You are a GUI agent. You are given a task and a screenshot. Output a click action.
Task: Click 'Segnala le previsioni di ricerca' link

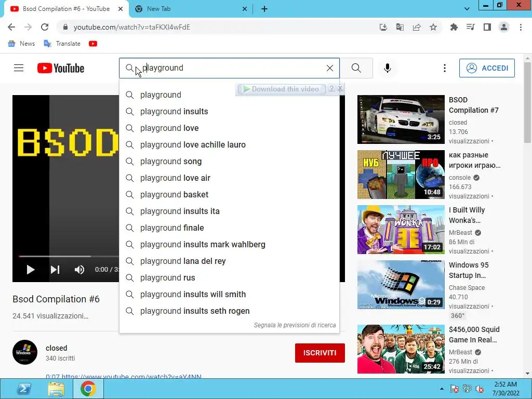click(x=295, y=325)
